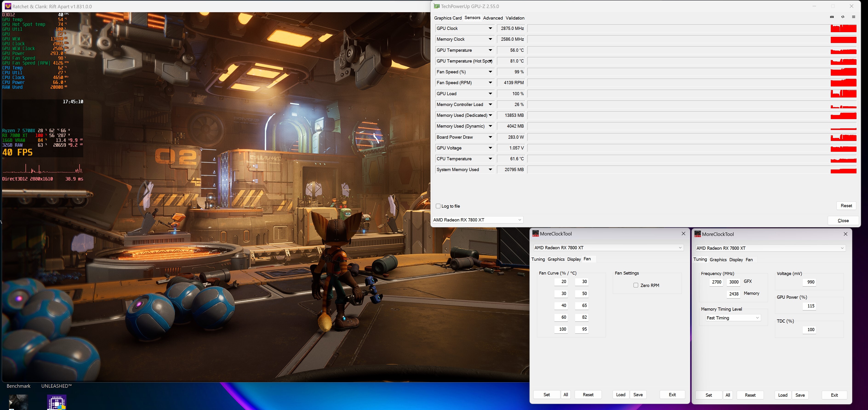Click Exit in the frequency MoreClockTool window
868x410 pixels.
click(834, 395)
